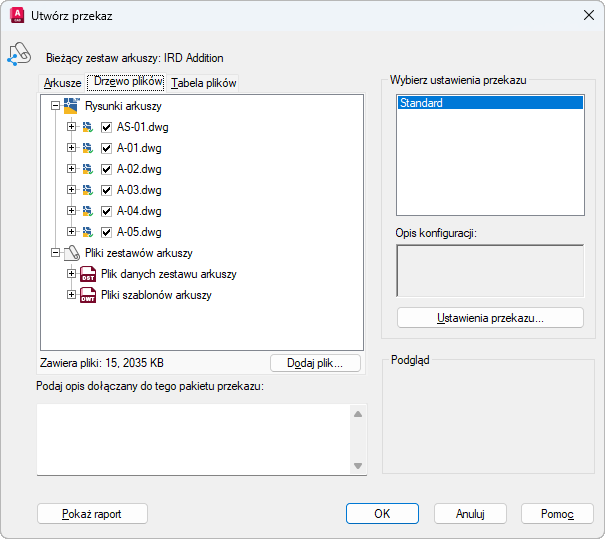Screen dimensions: 605x539
Task: Click the DWT icon for Pliki szablonów arkuszy
Action: point(88,295)
